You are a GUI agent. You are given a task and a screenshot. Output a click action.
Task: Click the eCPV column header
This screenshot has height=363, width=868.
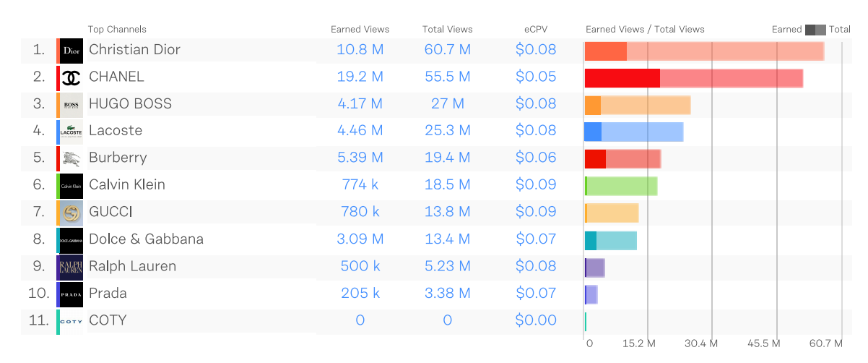click(536, 30)
